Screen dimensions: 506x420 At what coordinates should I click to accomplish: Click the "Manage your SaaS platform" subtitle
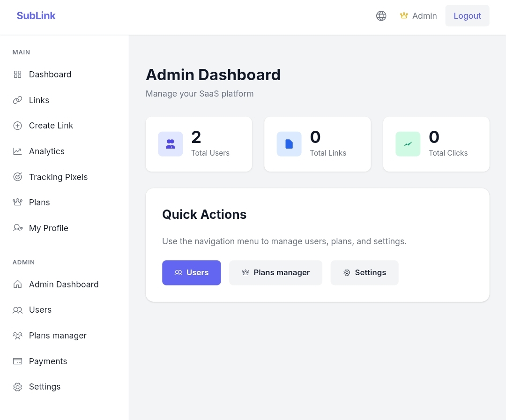200,94
